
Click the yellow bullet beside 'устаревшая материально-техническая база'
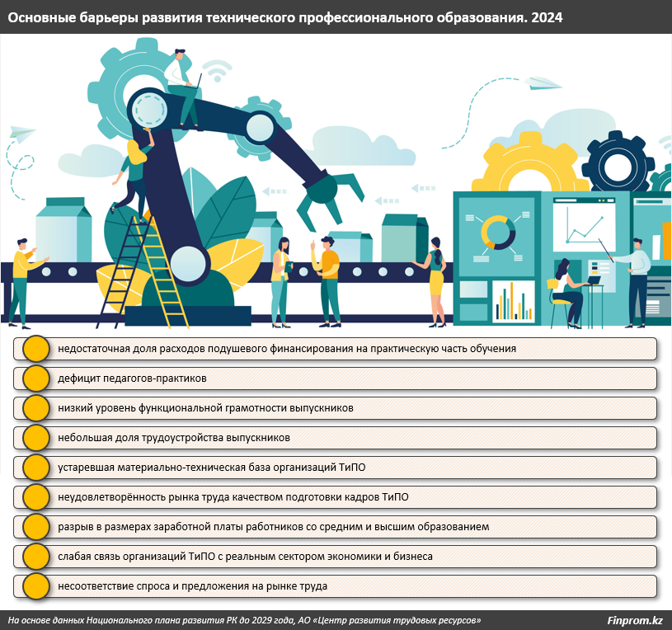point(36,468)
